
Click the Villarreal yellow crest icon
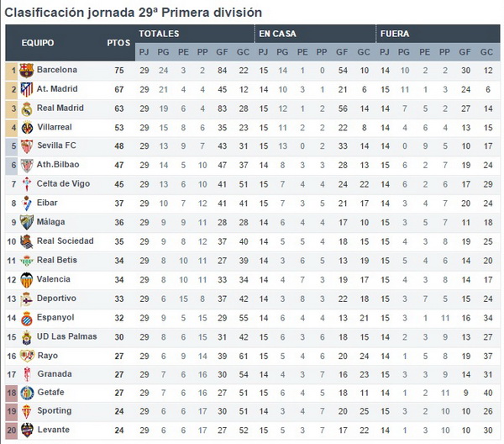27,128
